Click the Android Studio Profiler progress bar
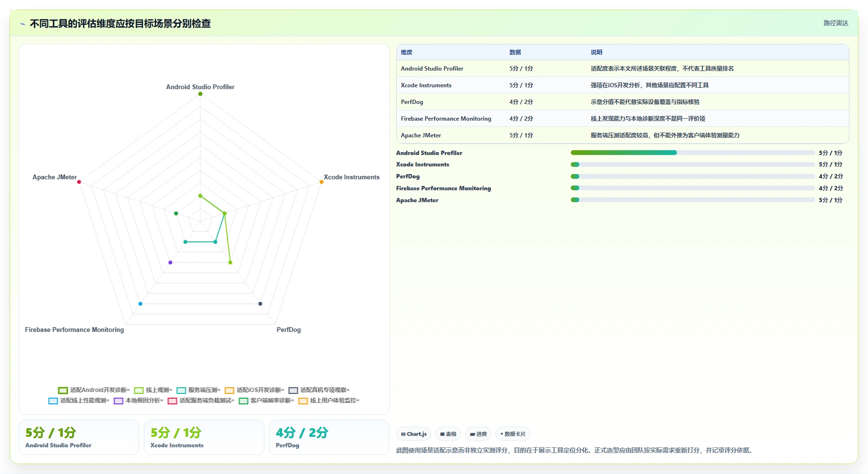Viewport: 868px width, 474px height. pos(693,153)
